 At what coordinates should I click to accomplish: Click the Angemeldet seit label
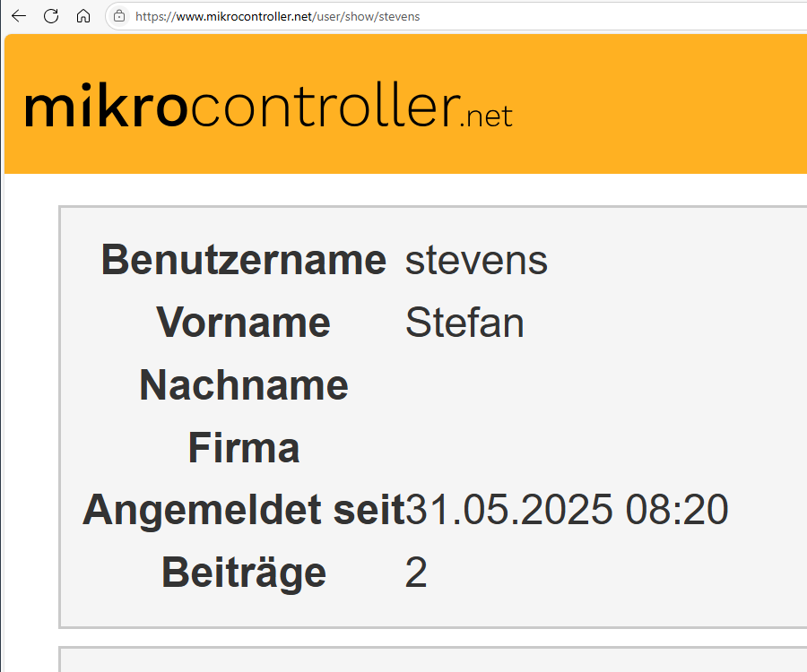[x=244, y=510]
